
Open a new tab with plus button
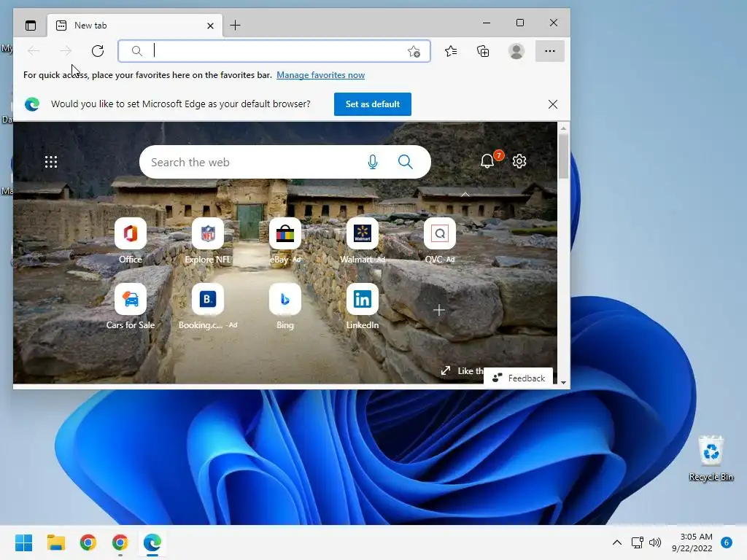(x=235, y=26)
